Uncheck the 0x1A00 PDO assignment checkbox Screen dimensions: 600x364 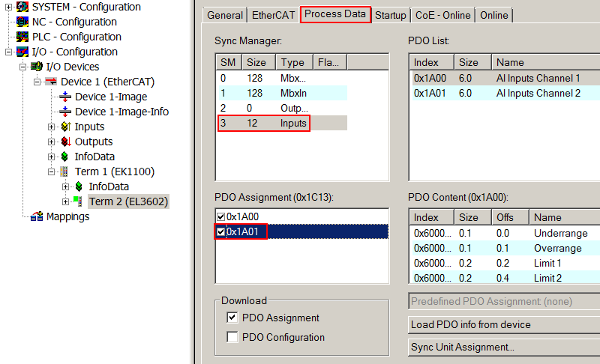[x=220, y=217]
